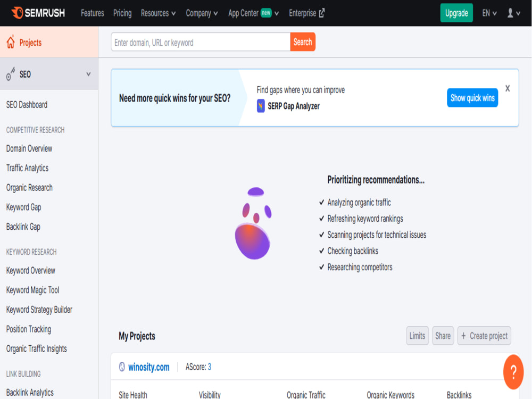The height and width of the screenshot is (399, 532).
Task: Open the user account profile icon
Action: tap(510, 13)
